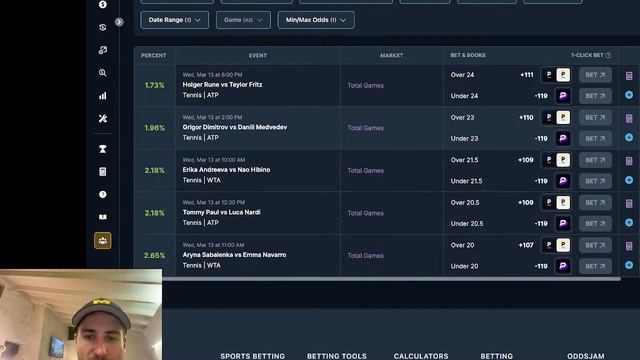Open the help question mark in sidebar
The width and height of the screenshot is (640, 360).
(x=103, y=194)
